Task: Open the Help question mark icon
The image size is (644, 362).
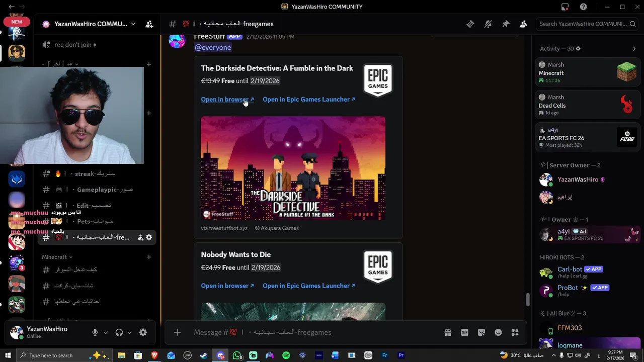Action: 583,7
